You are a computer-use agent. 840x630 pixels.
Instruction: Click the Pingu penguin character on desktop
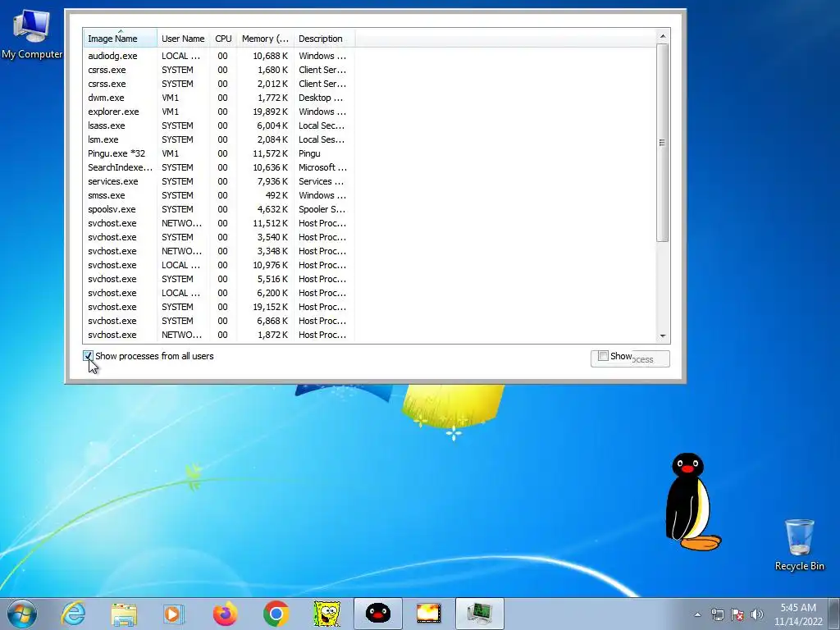click(692, 502)
